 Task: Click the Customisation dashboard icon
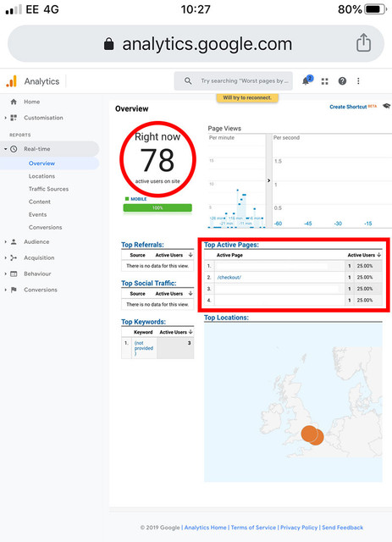click(x=14, y=118)
